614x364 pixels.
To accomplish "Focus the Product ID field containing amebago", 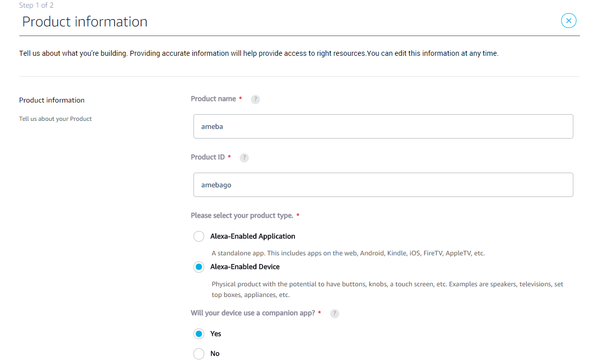I will pos(383,185).
